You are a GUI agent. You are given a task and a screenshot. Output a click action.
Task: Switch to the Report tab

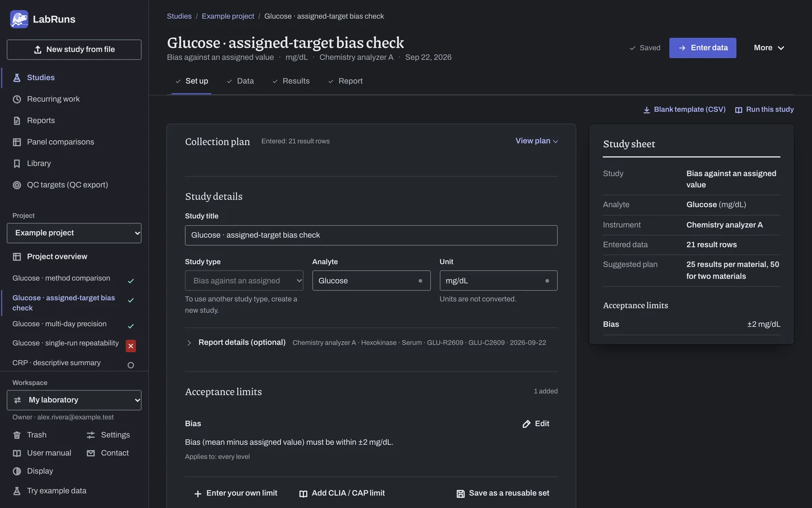(x=345, y=81)
